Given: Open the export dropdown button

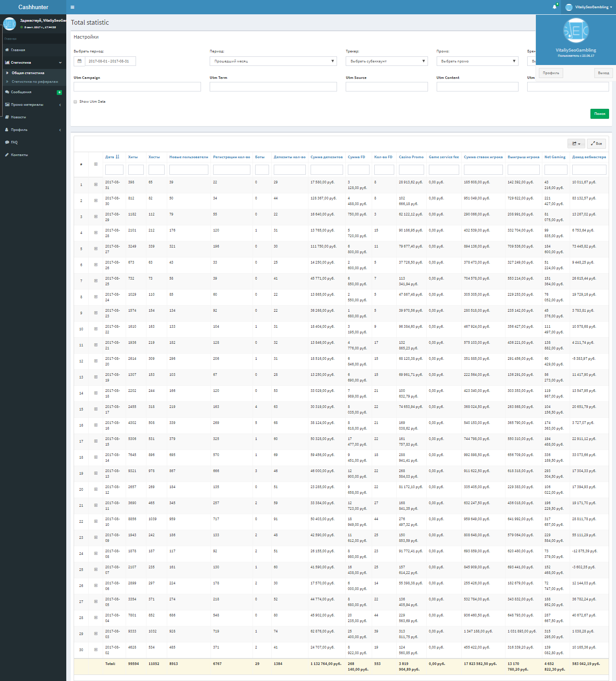Looking at the screenshot, I should 576,143.
